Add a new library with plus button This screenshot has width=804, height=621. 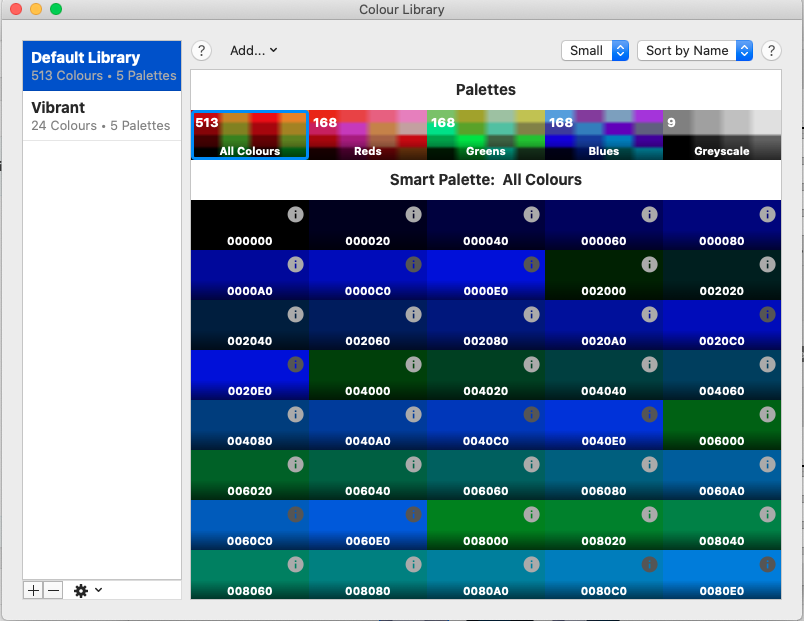coord(33,591)
